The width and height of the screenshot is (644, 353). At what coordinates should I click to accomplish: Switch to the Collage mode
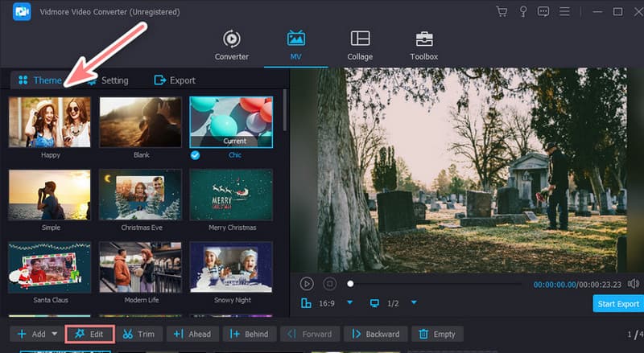tap(360, 45)
